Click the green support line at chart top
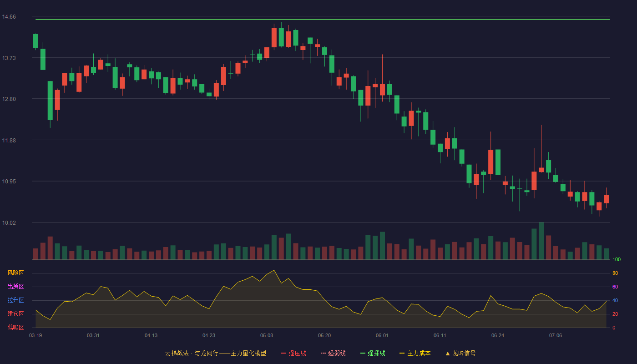This screenshot has width=637, height=364. (x=323, y=19)
